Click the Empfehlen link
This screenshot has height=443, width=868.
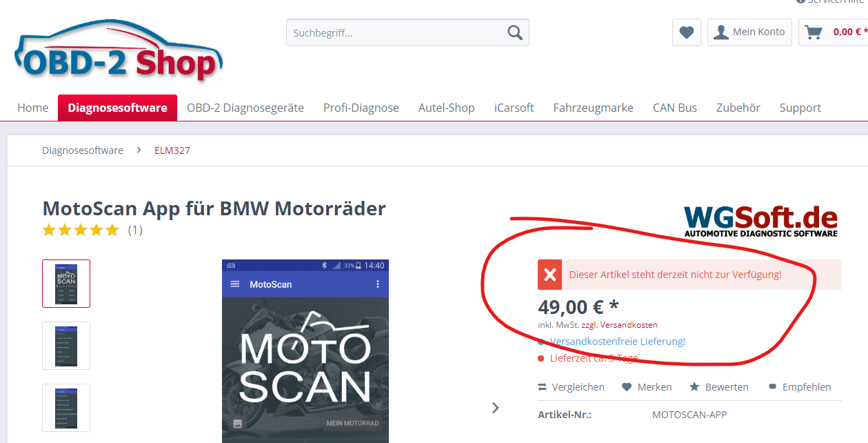pos(800,387)
